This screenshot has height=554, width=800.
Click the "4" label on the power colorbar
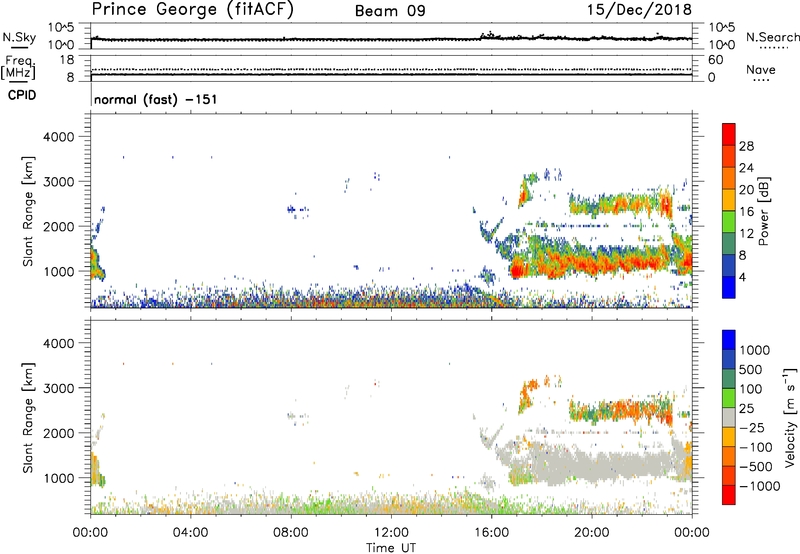(x=742, y=278)
